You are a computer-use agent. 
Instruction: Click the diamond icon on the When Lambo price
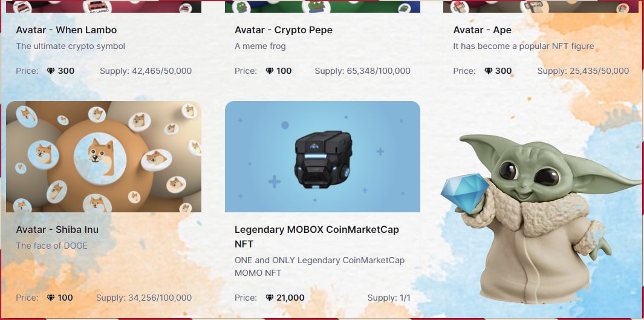coord(51,71)
